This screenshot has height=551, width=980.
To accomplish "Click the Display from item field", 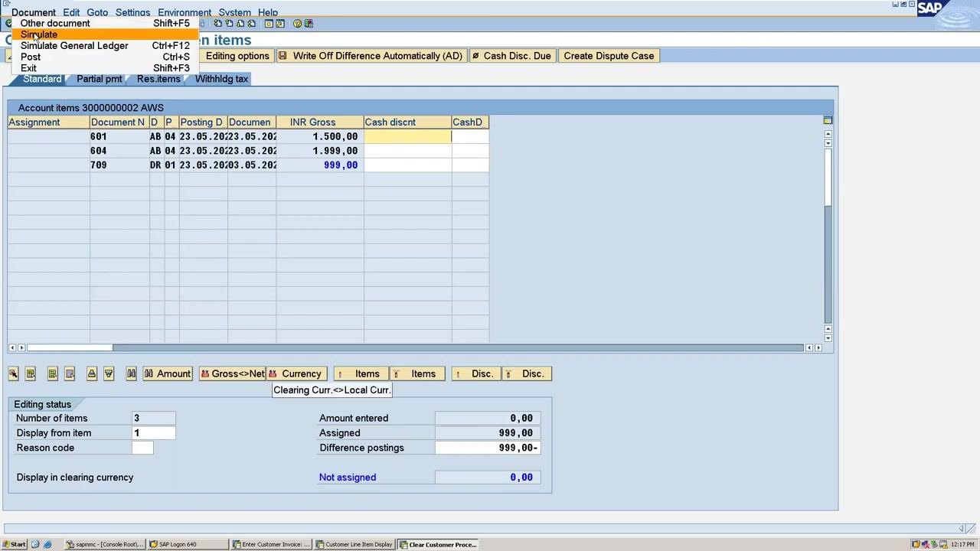I will [154, 433].
